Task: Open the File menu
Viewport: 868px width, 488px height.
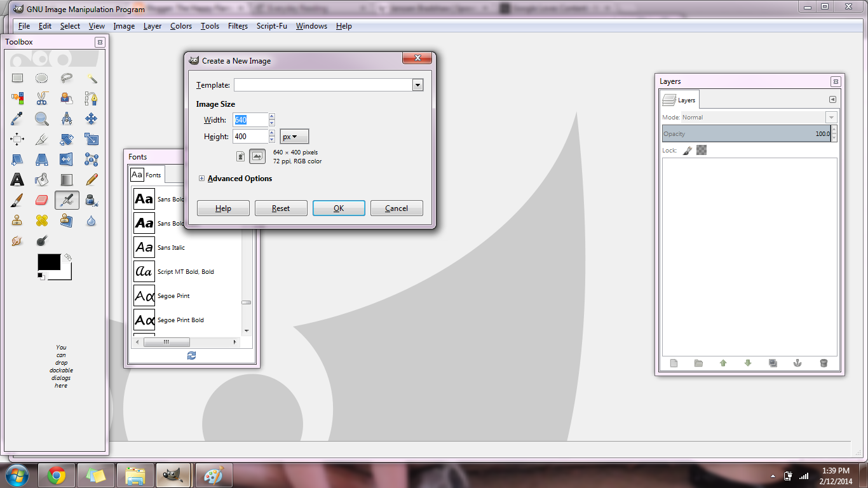Action: click(24, 26)
